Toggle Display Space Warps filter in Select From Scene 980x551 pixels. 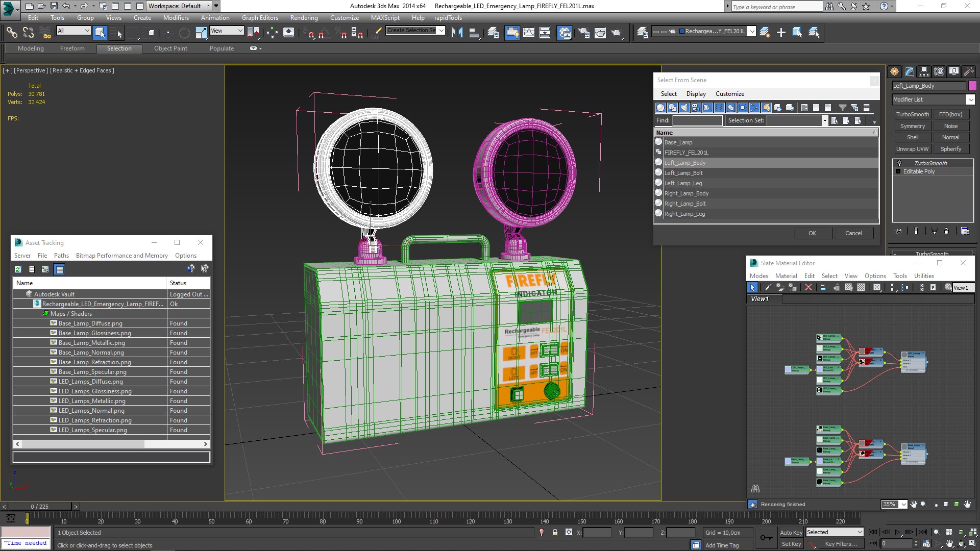(719, 108)
